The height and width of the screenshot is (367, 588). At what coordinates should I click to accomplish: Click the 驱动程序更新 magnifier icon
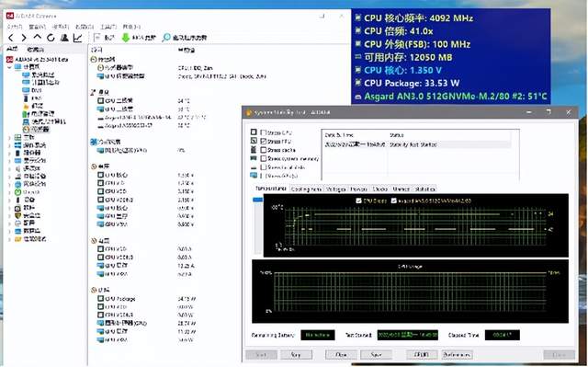tap(166, 38)
